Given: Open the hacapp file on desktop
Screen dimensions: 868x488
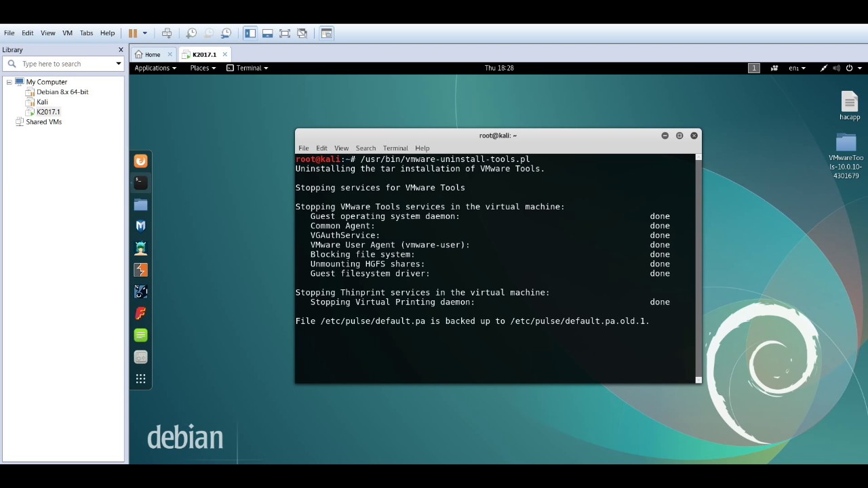Looking at the screenshot, I should [x=850, y=106].
